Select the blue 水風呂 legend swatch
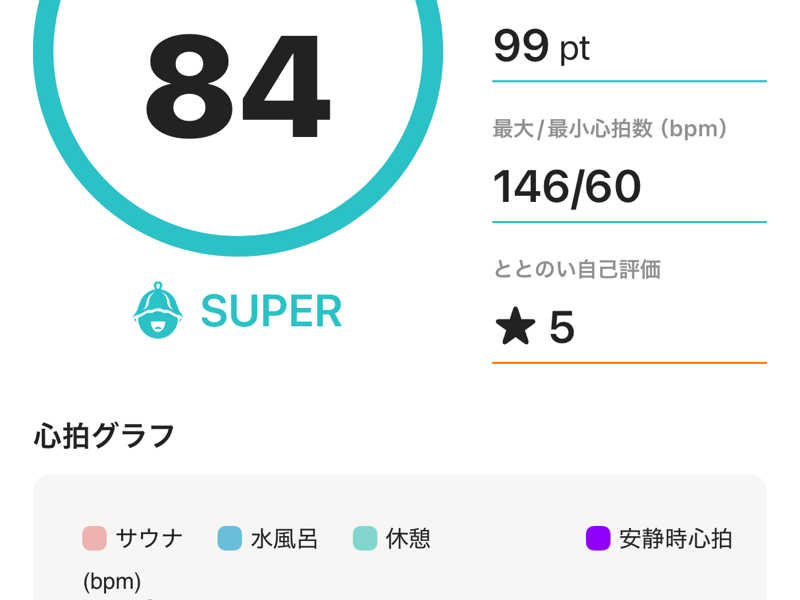Image resolution: width=800 pixels, height=600 pixels. pos(230,538)
